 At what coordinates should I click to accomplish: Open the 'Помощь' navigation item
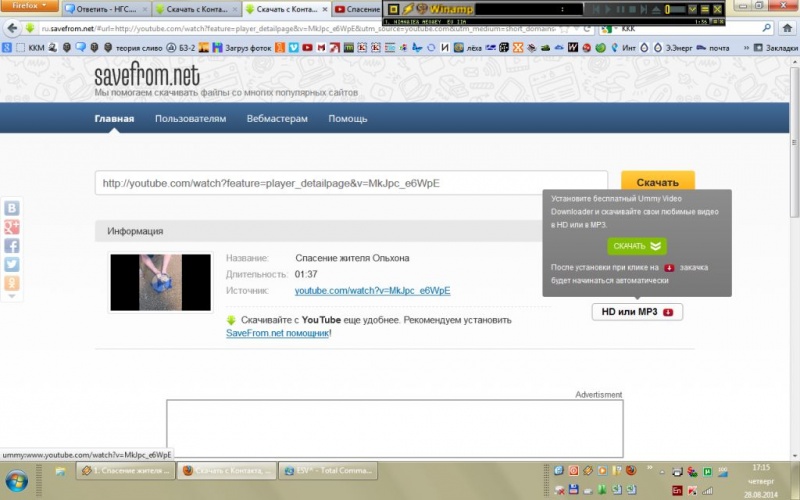(x=348, y=119)
